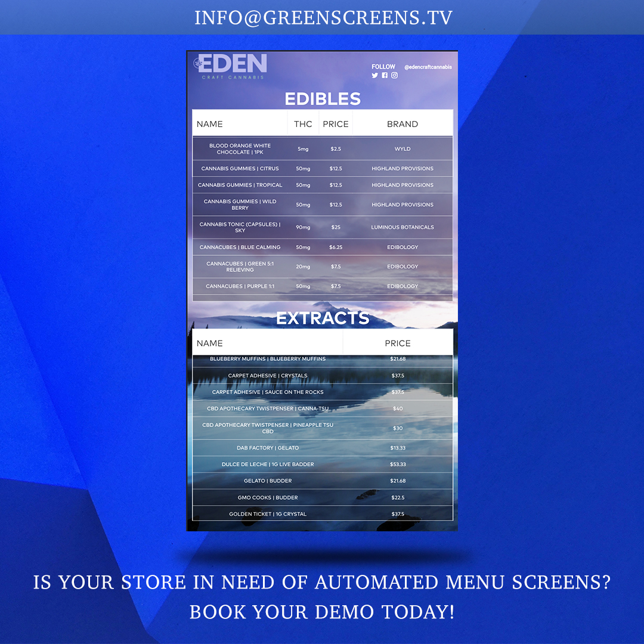Click the LUMINOUS BOTANICALS brand cell
The width and height of the screenshot is (644, 644).
pos(402,227)
